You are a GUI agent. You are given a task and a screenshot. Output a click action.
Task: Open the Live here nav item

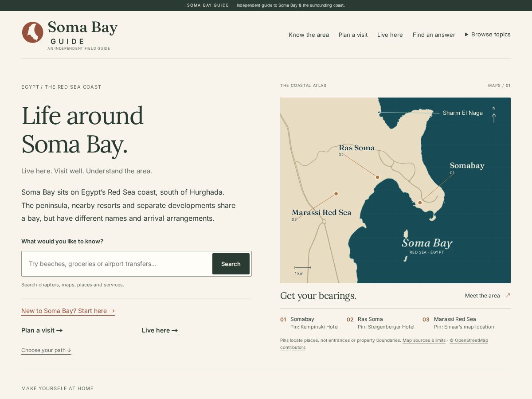390,35
